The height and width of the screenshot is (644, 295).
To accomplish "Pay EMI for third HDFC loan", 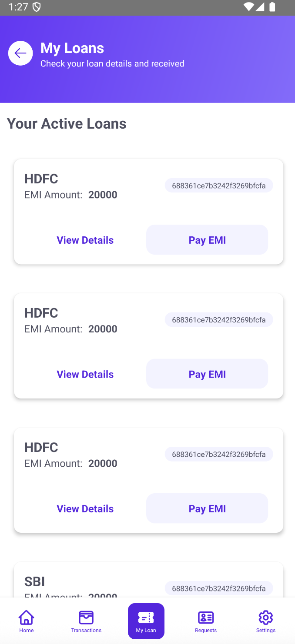I will pos(207,508).
